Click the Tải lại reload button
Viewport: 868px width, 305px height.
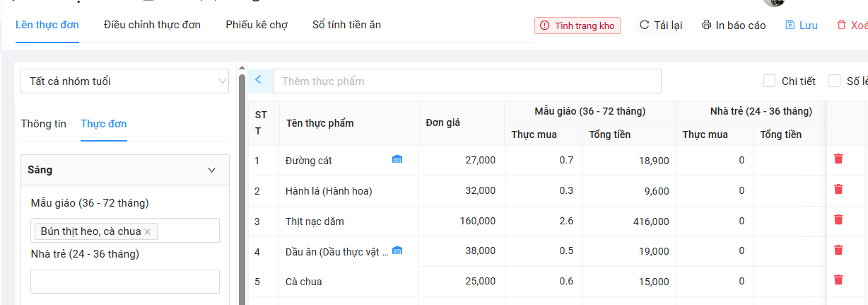tap(661, 25)
